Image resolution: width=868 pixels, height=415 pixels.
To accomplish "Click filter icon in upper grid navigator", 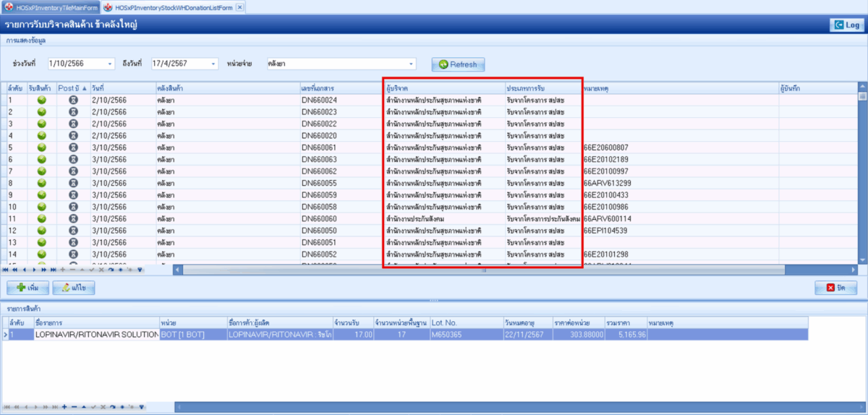I will pos(140,270).
